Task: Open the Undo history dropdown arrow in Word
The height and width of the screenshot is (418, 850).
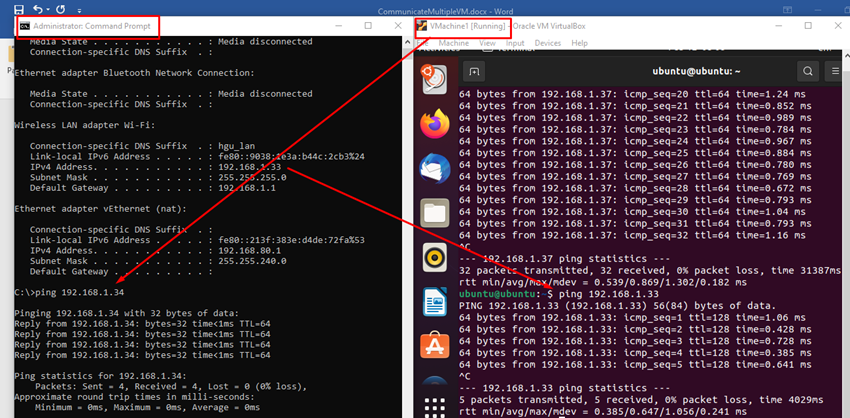Action: [48, 10]
